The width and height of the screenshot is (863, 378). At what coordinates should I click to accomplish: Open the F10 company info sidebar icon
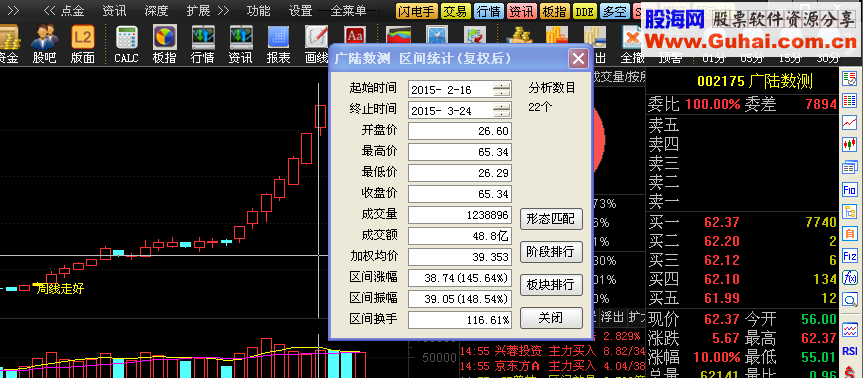click(x=850, y=191)
